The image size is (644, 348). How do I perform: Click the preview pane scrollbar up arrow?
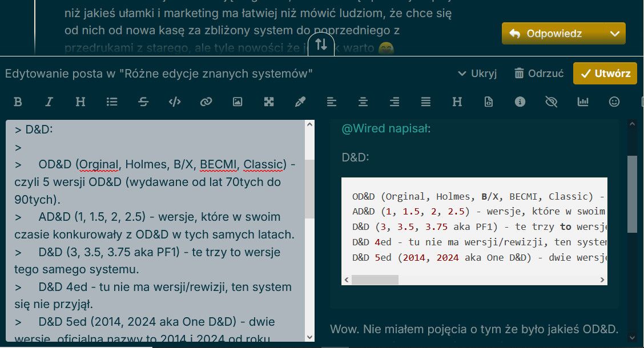633,124
